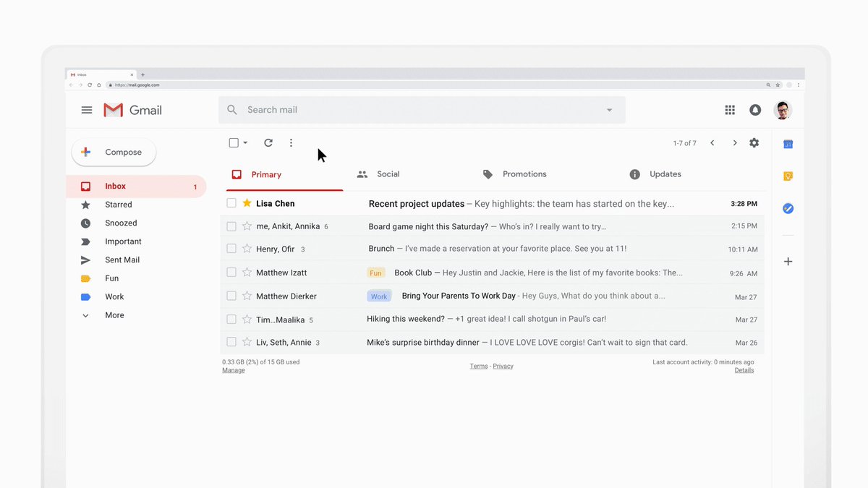Open the Inbox folder
The width and height of the screenshot is (868, 488).
(136, 187)
